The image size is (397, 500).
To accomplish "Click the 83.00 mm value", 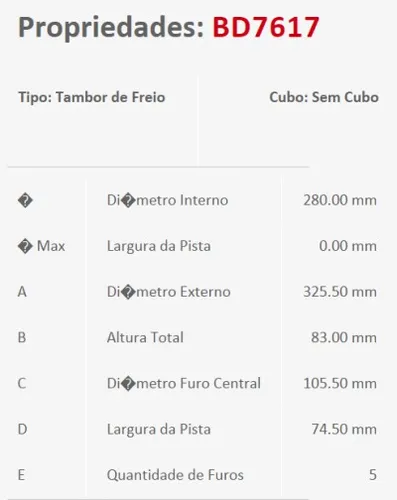I will tap(344, 338).
